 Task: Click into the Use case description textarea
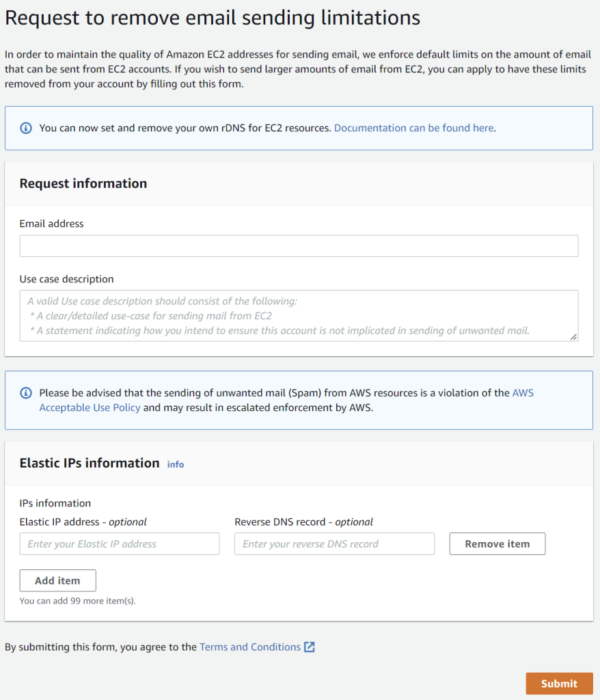pyautogui.click(x=299, y=316)
